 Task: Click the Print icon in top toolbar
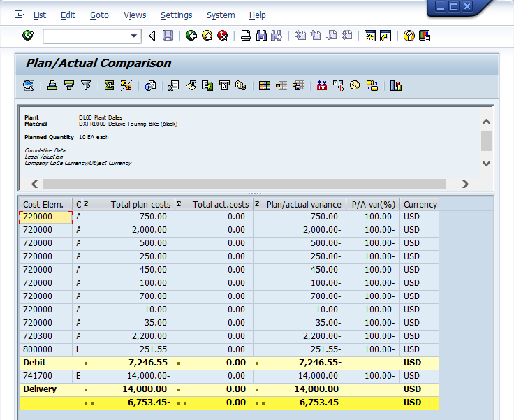pyautogui.click(x=246, y=36)
